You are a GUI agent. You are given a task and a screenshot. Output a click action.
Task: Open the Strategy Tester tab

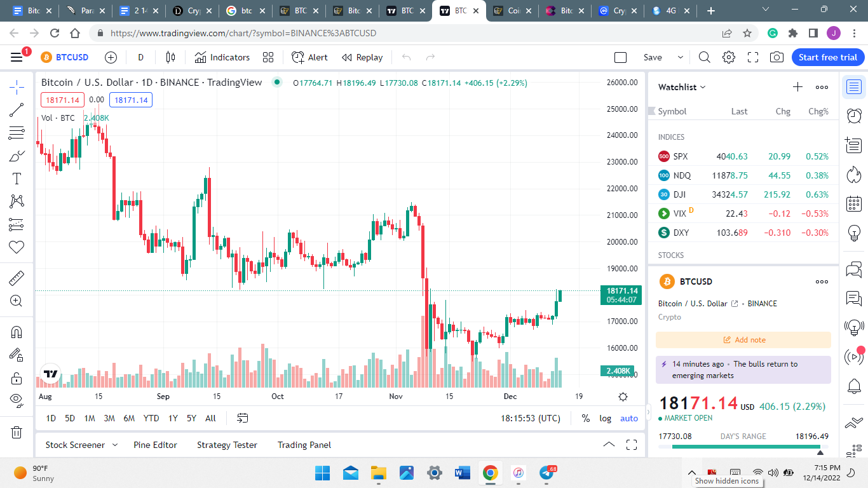pos(227,445)
